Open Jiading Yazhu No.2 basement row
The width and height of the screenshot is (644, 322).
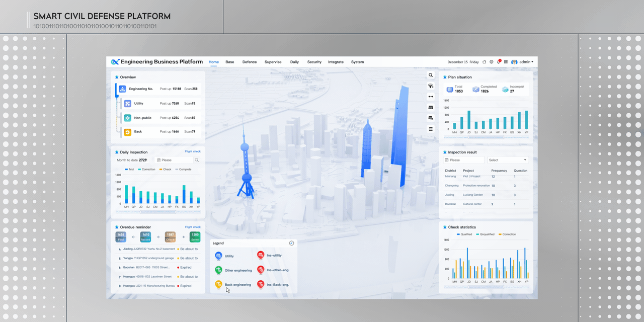click(x=158, y=249)
